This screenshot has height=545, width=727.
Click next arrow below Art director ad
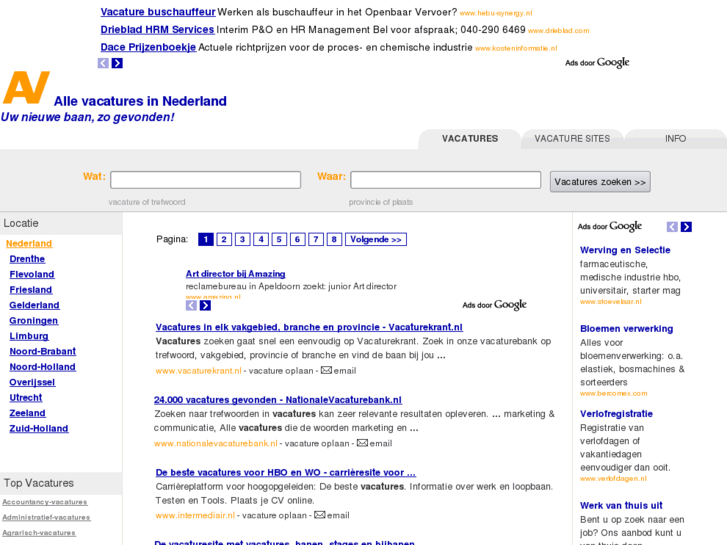(205, 305)
